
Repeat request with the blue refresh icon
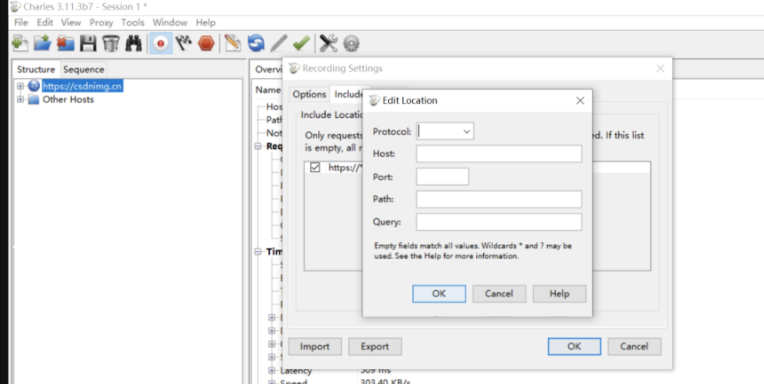[x=256, y=43]
